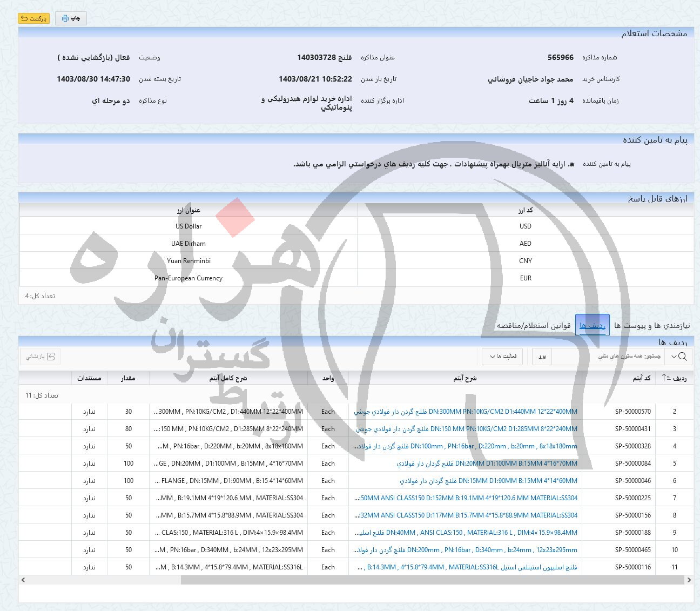This screenshot has height=611, width=700.
Task: Click inside the جستجو search field
Action: click(621, 357)
